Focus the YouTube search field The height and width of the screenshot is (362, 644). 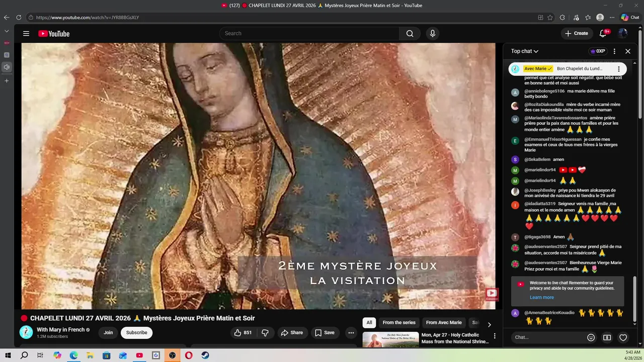point(309,34)
